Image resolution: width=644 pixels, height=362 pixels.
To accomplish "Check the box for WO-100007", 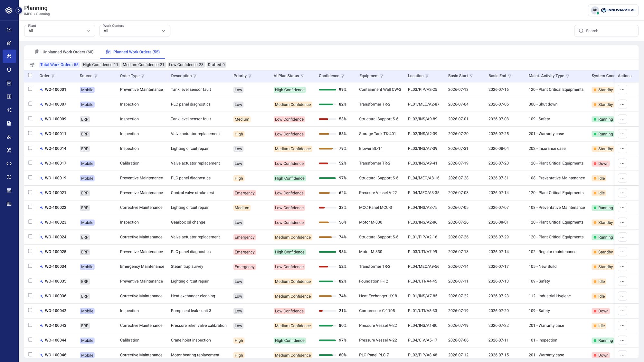I will 30,104.
